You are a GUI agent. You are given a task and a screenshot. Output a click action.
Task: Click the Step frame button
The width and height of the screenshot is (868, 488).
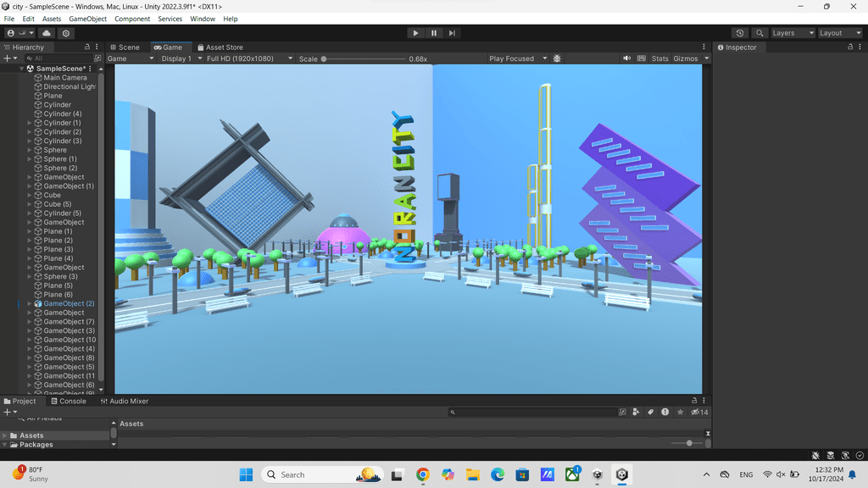453,33
